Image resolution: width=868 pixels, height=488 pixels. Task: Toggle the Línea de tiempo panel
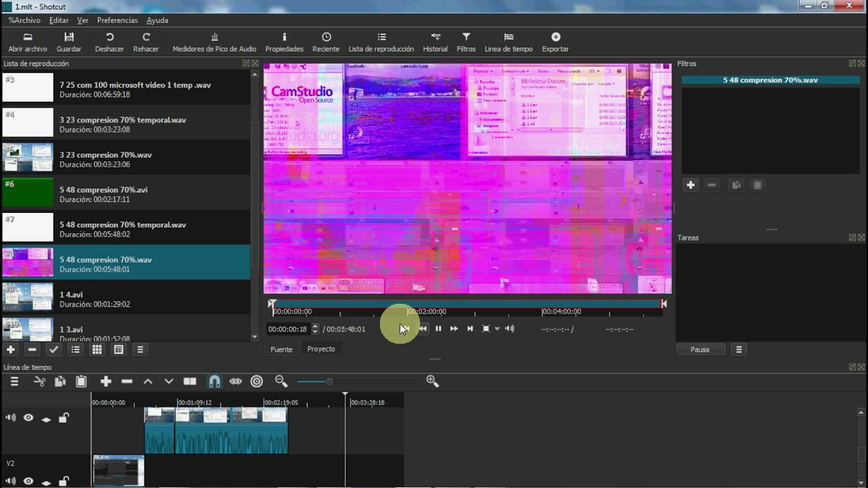509,43
